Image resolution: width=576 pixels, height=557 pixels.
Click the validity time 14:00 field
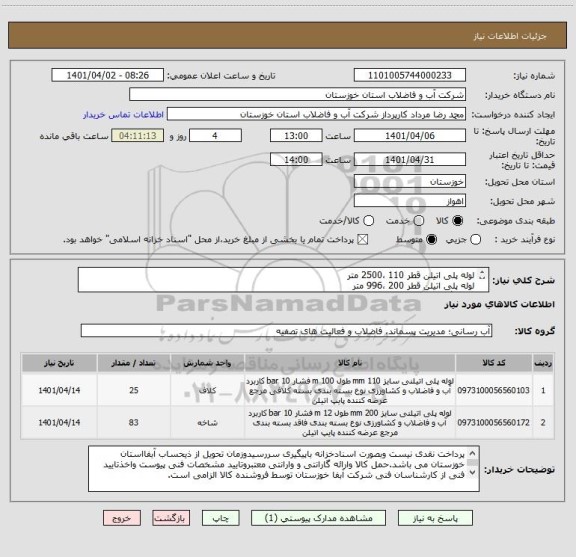296,160
